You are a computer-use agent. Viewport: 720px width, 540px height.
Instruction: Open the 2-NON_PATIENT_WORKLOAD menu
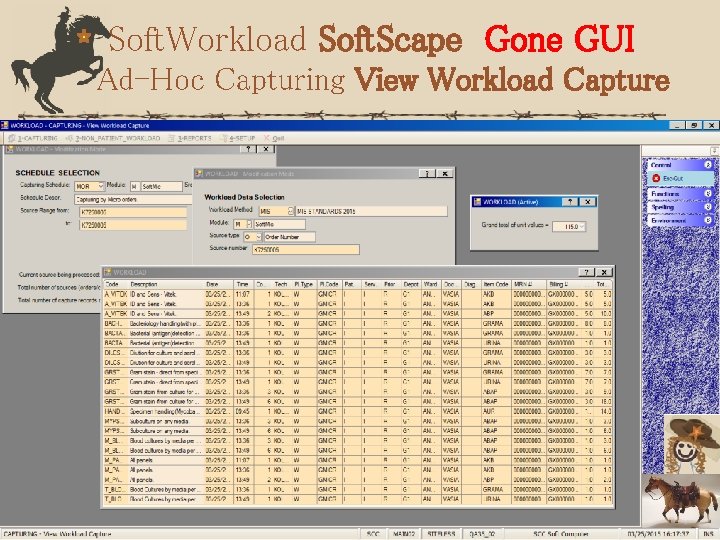pyautogui.click(x=113, y=138)
